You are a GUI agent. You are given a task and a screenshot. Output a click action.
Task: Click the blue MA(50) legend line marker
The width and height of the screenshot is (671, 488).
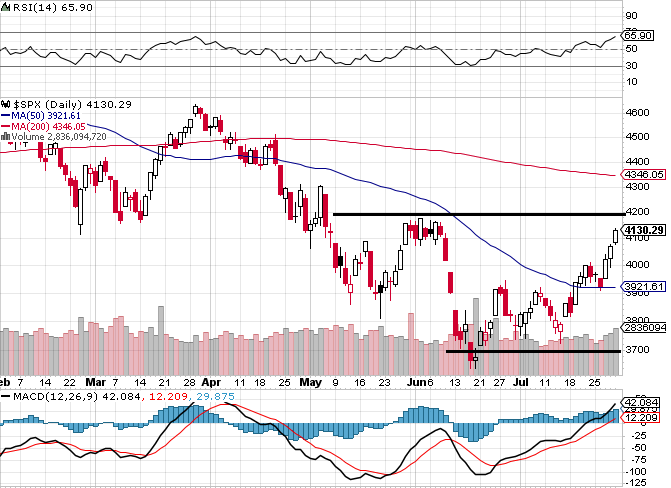[6, 116]
